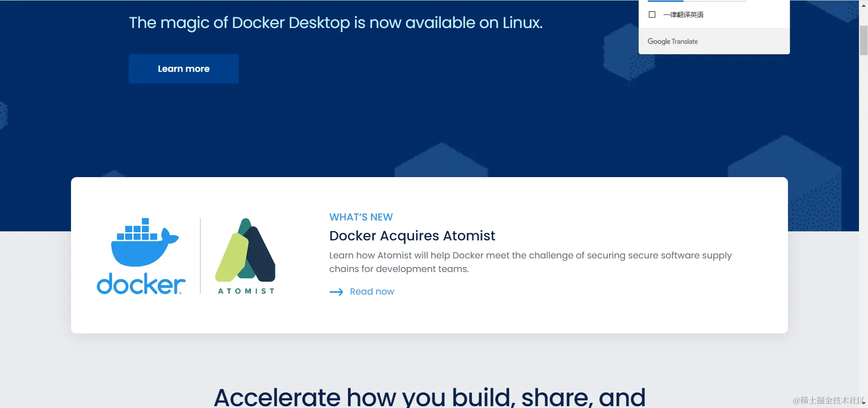The height and width of the screenshot is (408, 868).
Task: Click the Learn more button
Action: pos(184,69)
